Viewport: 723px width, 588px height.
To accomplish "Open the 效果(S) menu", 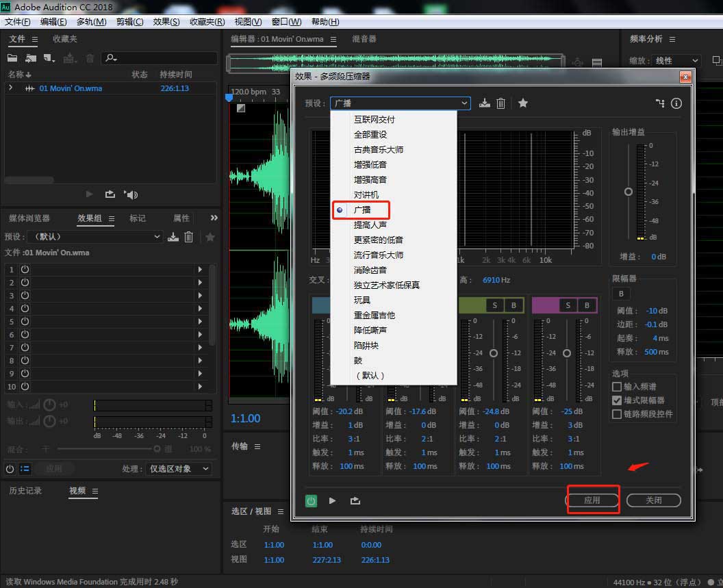I will point(166,22).
